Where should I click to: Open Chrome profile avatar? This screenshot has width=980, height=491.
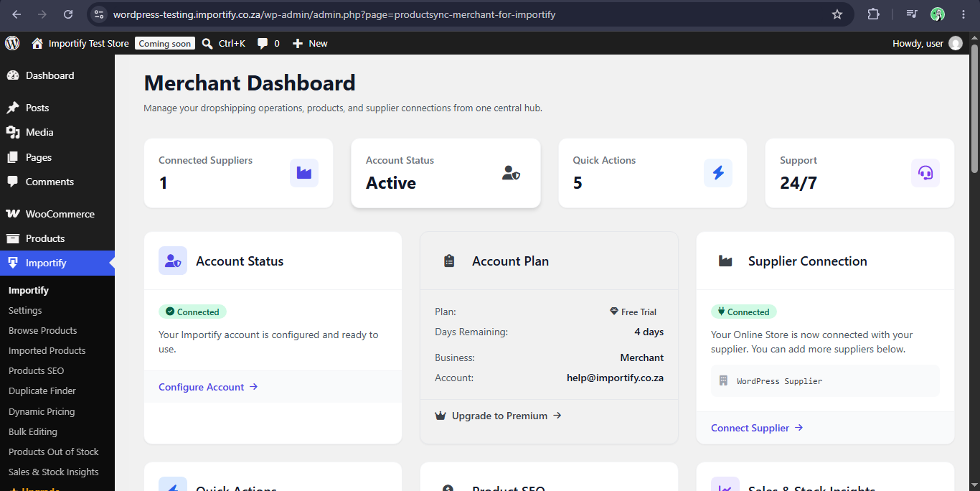coord(938,14)
